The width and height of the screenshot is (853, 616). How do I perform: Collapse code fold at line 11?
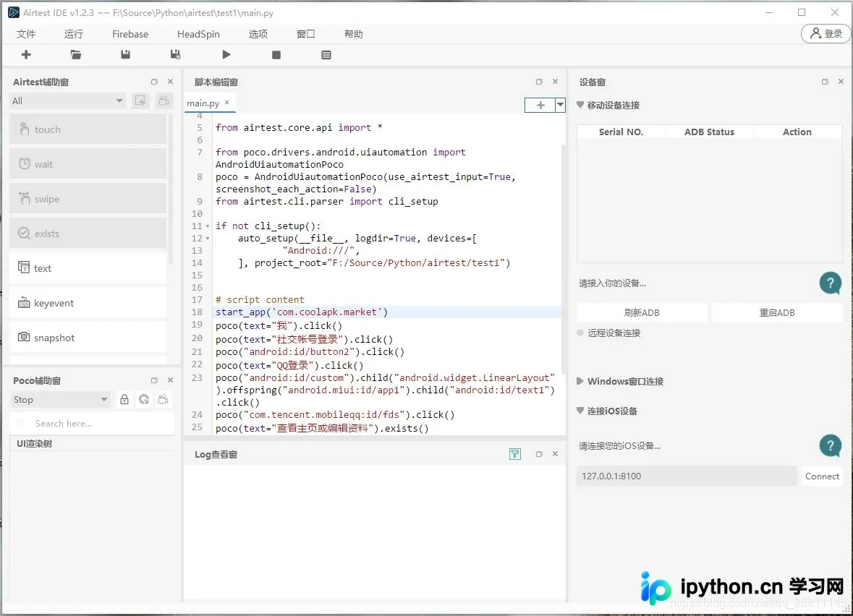tap(208, 226)
